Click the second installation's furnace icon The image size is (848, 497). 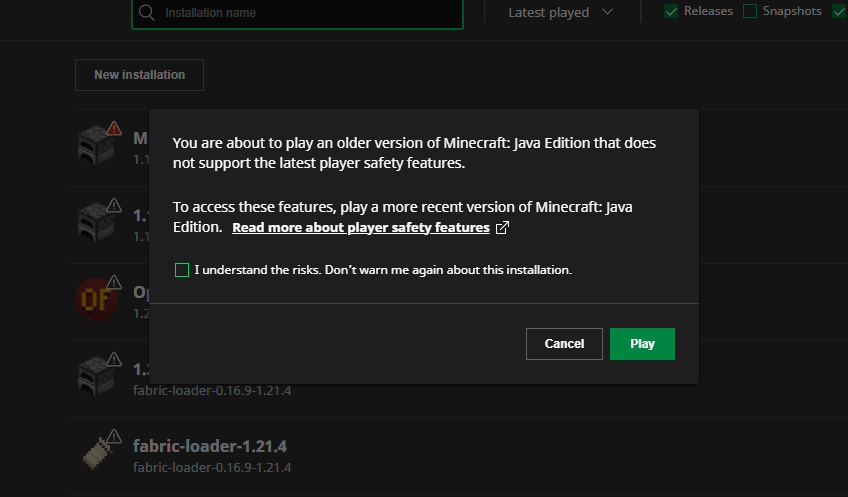pos(96,222)
